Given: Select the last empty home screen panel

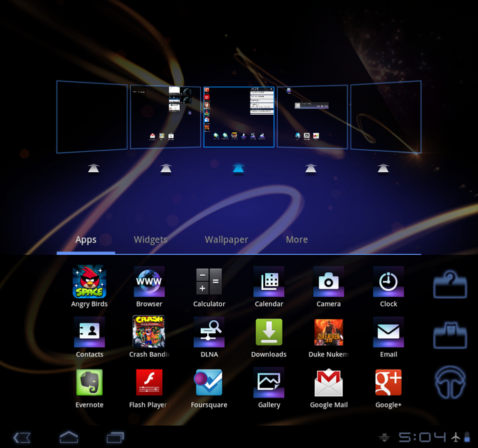Looking at the screenshot, I should (386, 117).
